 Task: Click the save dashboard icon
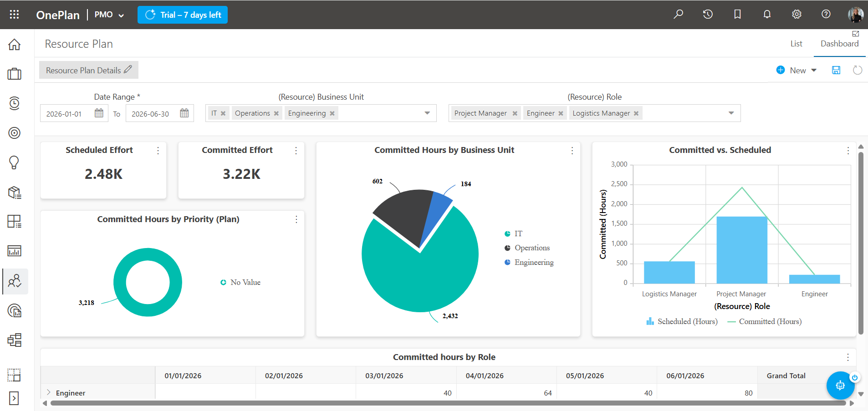pos(836,70)
